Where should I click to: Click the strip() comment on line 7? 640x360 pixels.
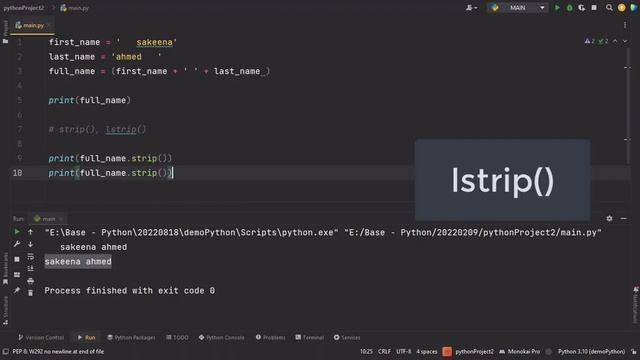[97, 129]
